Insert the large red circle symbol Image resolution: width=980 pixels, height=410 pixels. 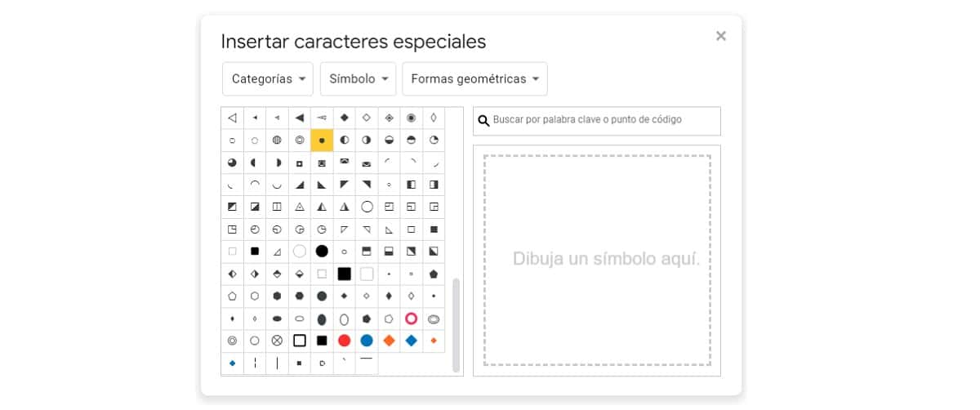click(345, 341)
